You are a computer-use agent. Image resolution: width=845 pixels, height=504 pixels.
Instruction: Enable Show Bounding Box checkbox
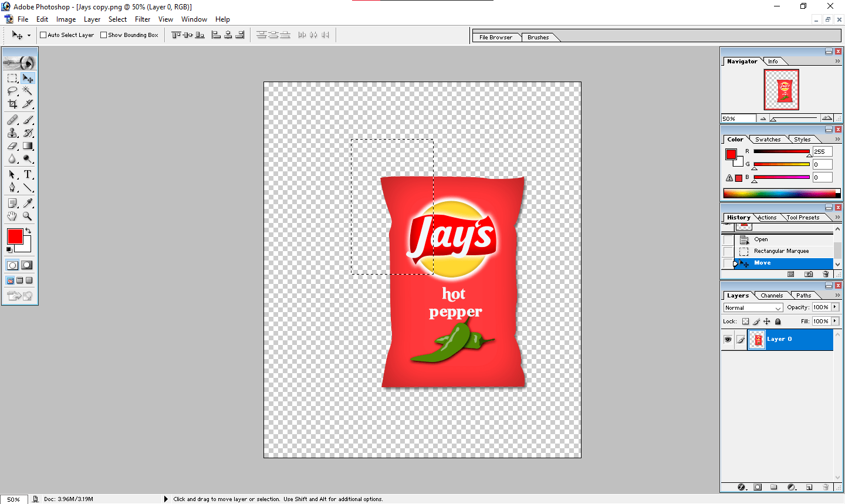point(103,35)
